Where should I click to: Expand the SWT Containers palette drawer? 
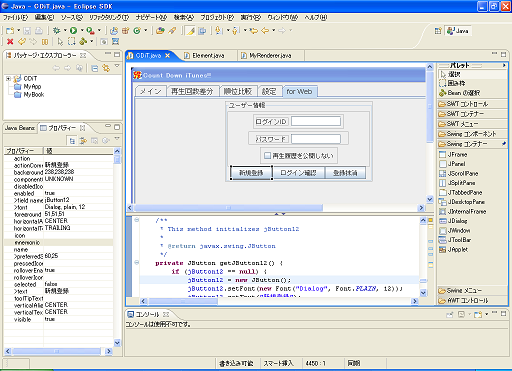473,114
